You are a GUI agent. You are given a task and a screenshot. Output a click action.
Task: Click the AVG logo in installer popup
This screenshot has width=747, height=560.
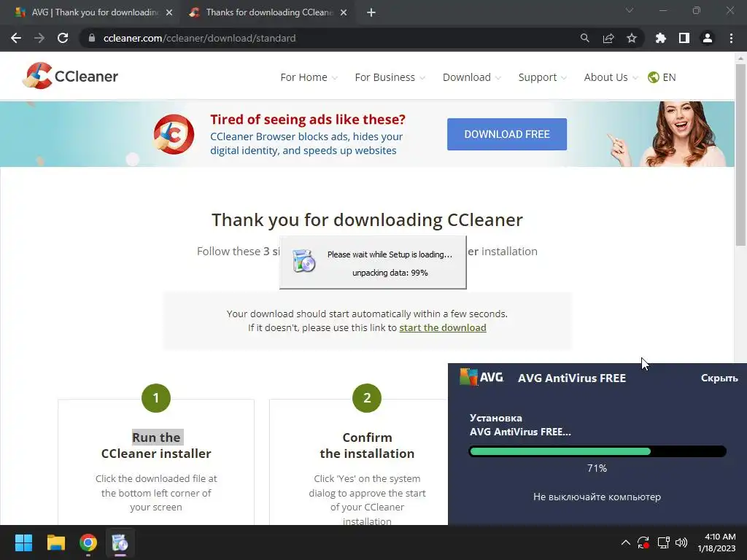[481, 377]
